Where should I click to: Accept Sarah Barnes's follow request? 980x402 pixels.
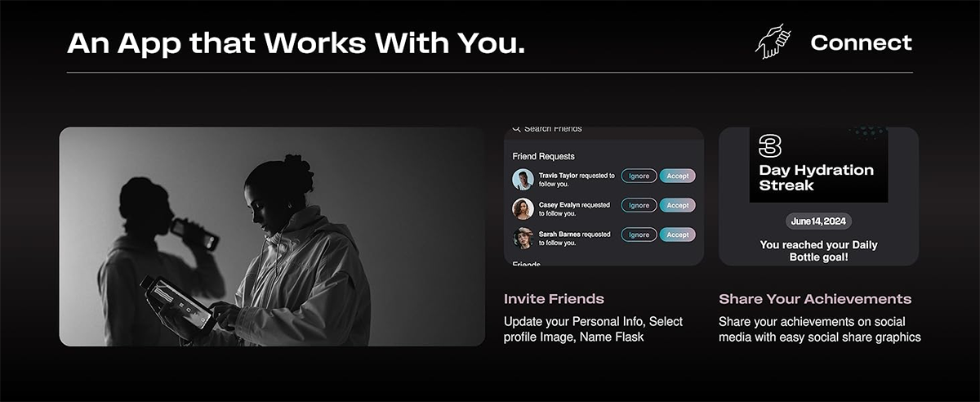click(x=678, y=234)
